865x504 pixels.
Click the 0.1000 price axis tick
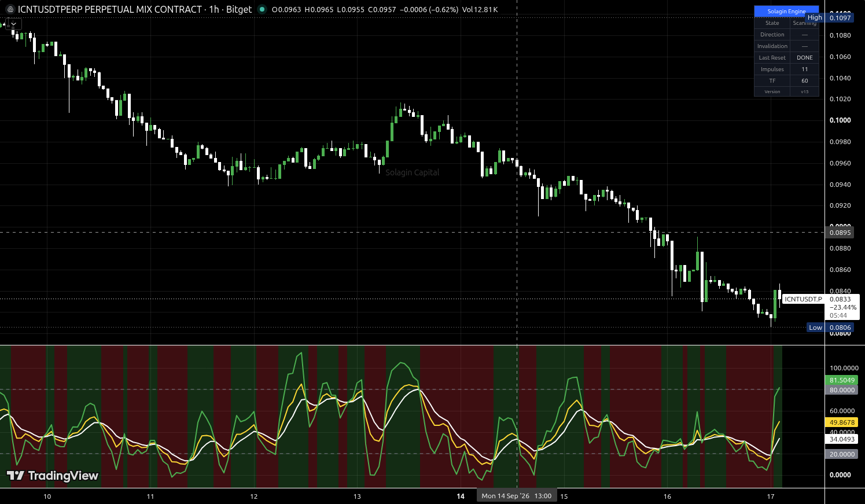(x=840, y=120)
